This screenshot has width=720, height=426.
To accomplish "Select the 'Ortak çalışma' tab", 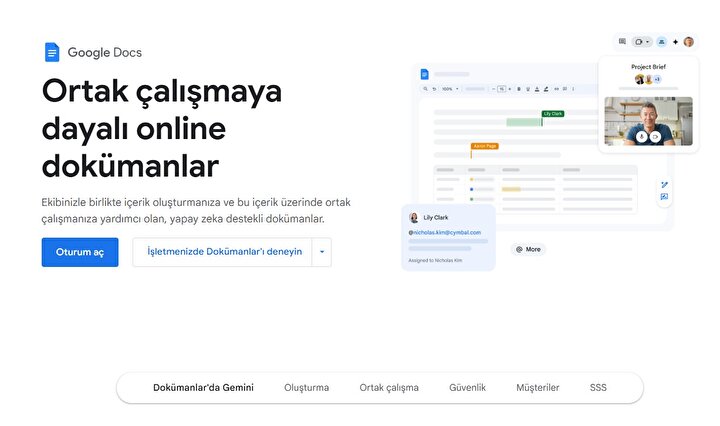I will [x=389, y=387].
